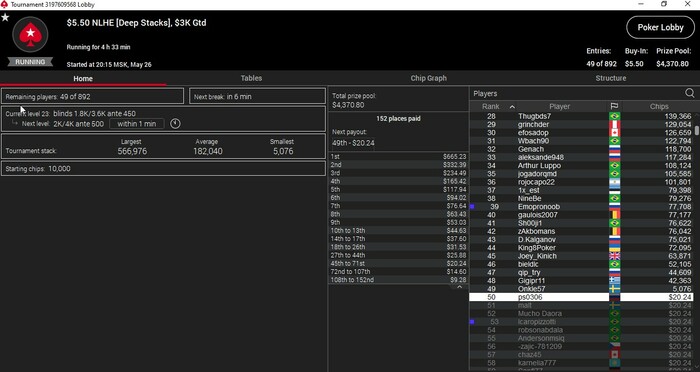
Task: Click the 'within 1 min' box
Action: click(x=137, y=124)
